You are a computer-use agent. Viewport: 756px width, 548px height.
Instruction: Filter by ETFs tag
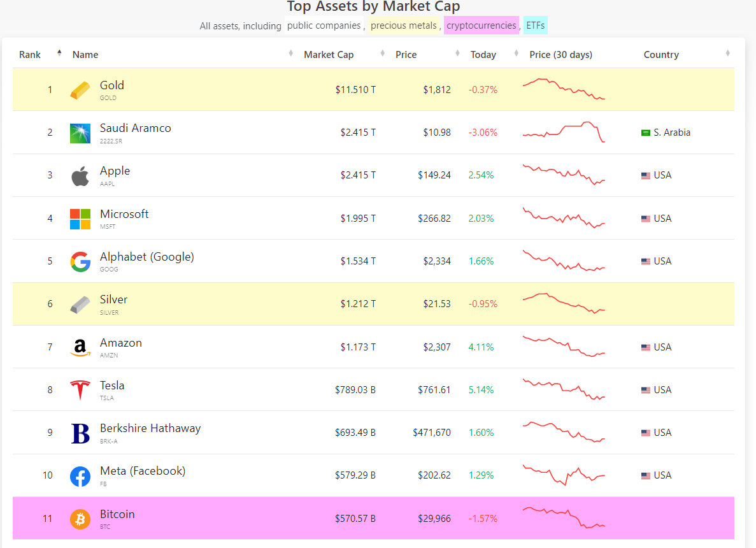point(535,25)
